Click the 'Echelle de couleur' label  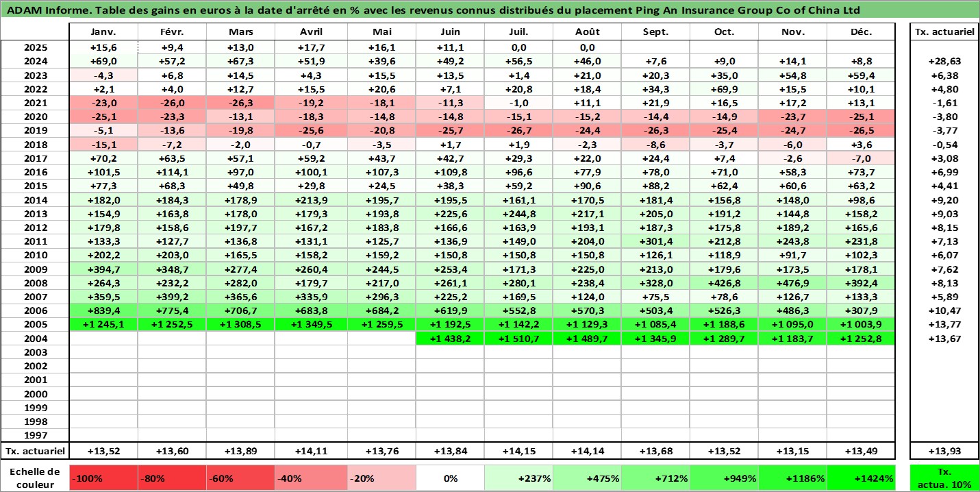click(x=35, y=478)
